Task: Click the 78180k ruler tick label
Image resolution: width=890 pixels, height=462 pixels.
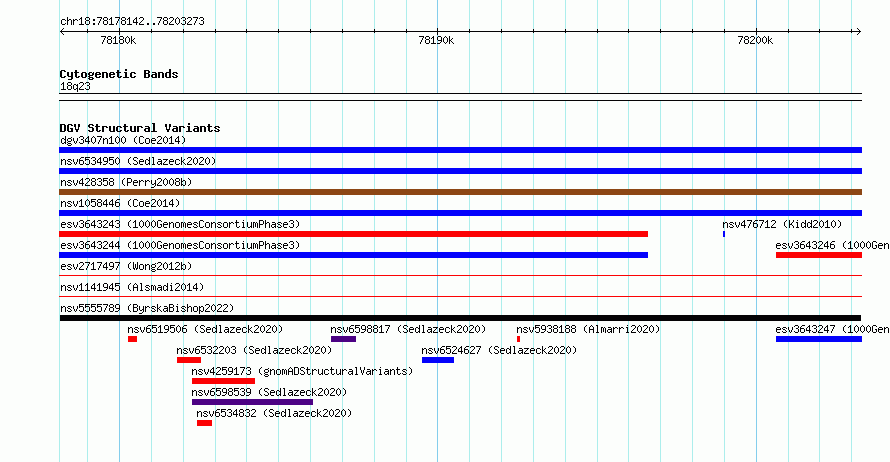Action: click(x=118, y=40)
